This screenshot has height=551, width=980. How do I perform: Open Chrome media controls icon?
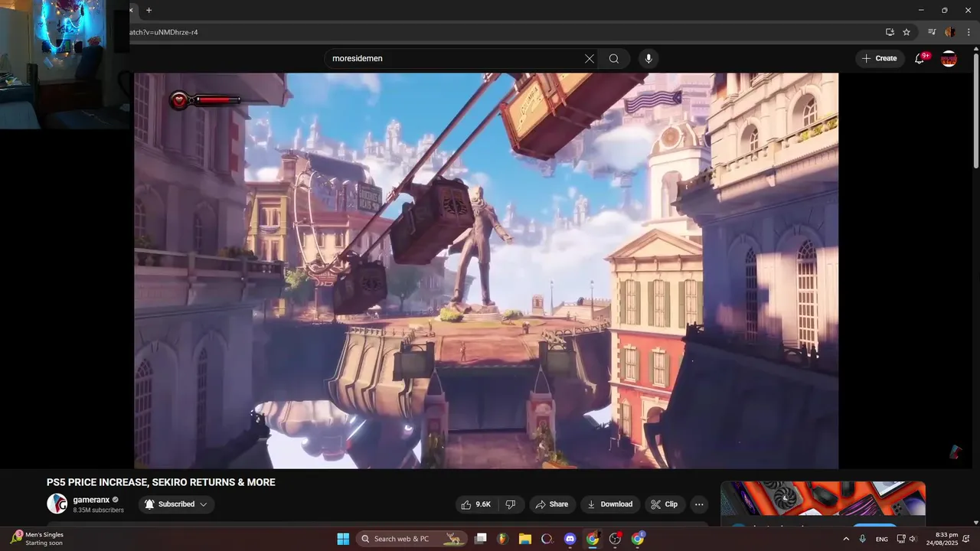(932, 32)
